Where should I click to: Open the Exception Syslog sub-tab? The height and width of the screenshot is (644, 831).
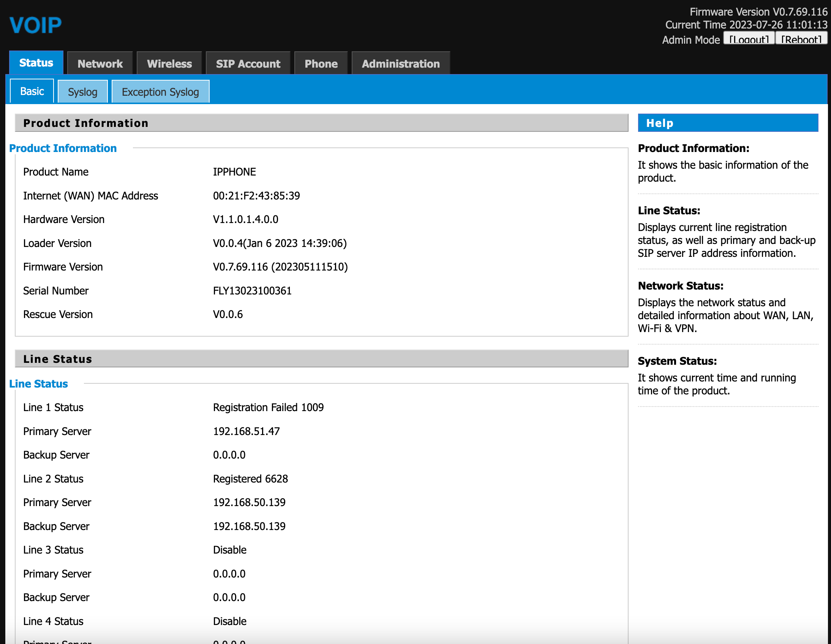coord(160,92)
